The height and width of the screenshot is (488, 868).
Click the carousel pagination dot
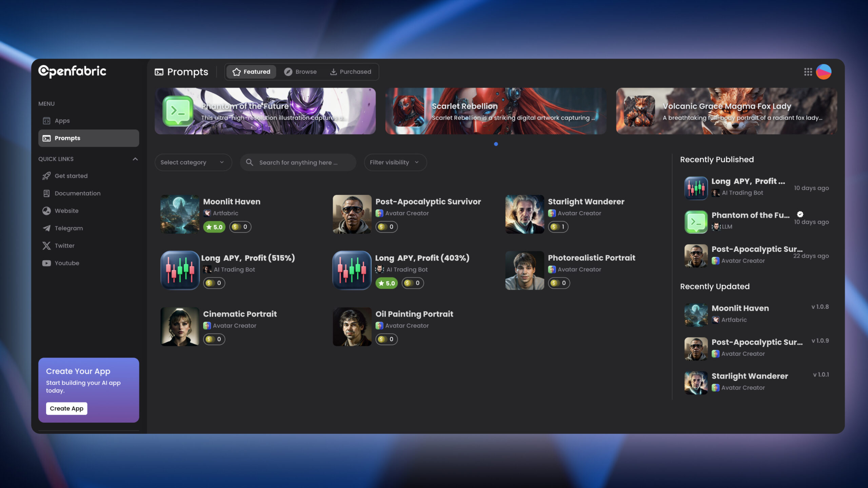[496, 144]
